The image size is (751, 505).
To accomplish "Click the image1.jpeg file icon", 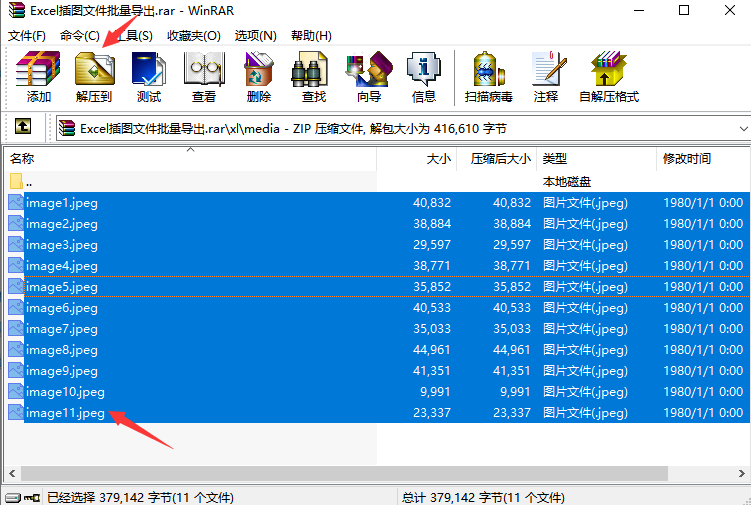I will [16, 202].
